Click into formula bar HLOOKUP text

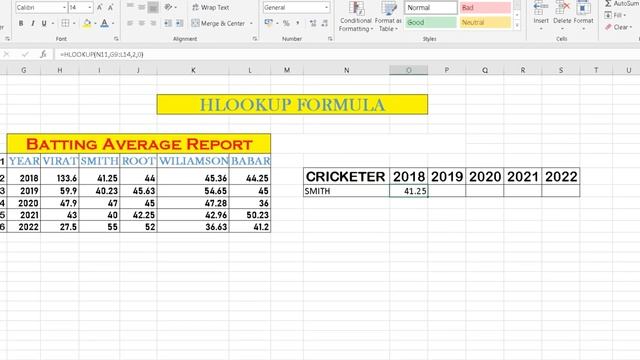(x=102, y=54)
